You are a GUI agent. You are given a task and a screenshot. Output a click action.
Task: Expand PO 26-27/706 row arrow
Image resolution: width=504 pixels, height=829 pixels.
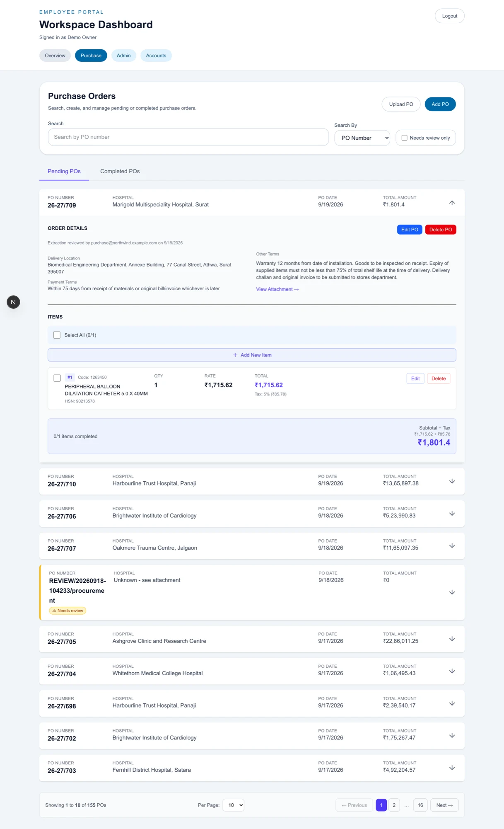[452, 514]
